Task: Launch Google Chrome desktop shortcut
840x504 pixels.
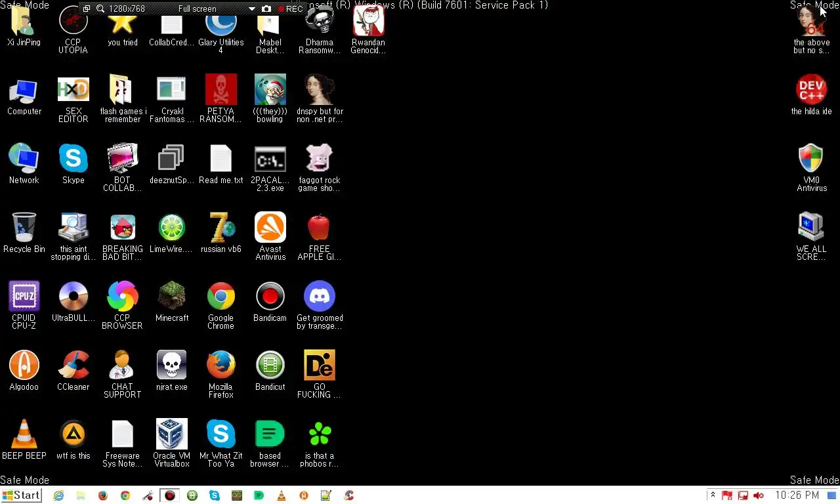Action: pos(221,304)
